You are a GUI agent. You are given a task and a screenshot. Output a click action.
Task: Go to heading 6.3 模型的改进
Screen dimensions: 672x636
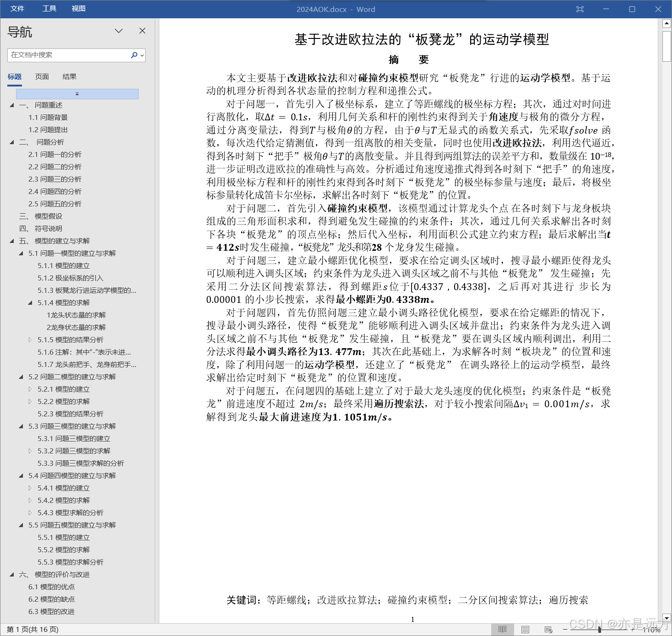pos(51,612)
